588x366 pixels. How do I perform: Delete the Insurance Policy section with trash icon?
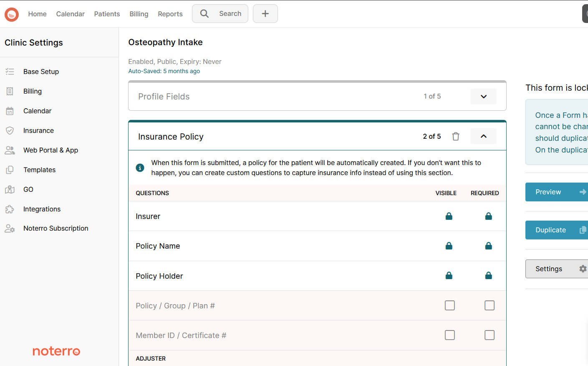456,136
